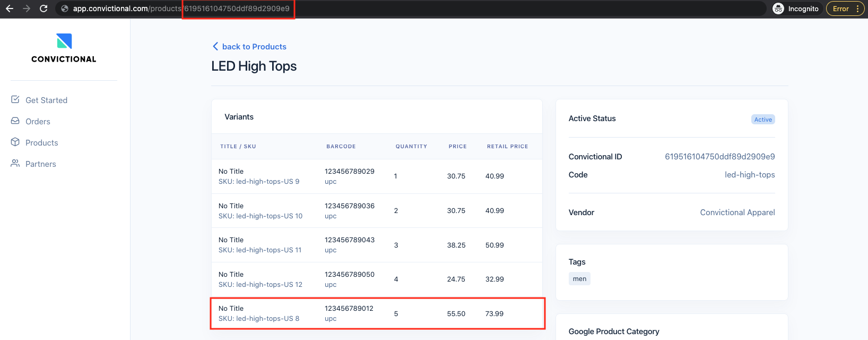Select variant 'SKU: led-high-tops-US 11'
The width and height of the screenshot is (868, 340).
click(260, 250)
